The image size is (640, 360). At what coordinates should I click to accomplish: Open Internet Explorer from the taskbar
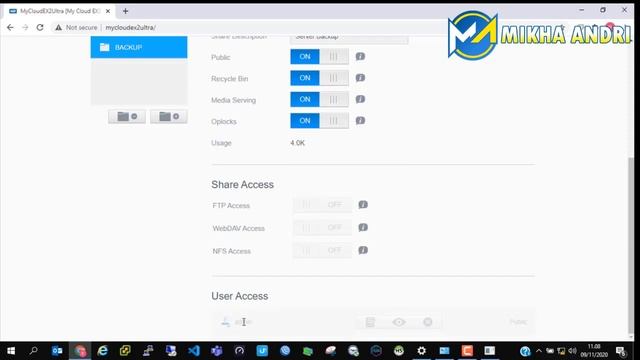(102, 351)
